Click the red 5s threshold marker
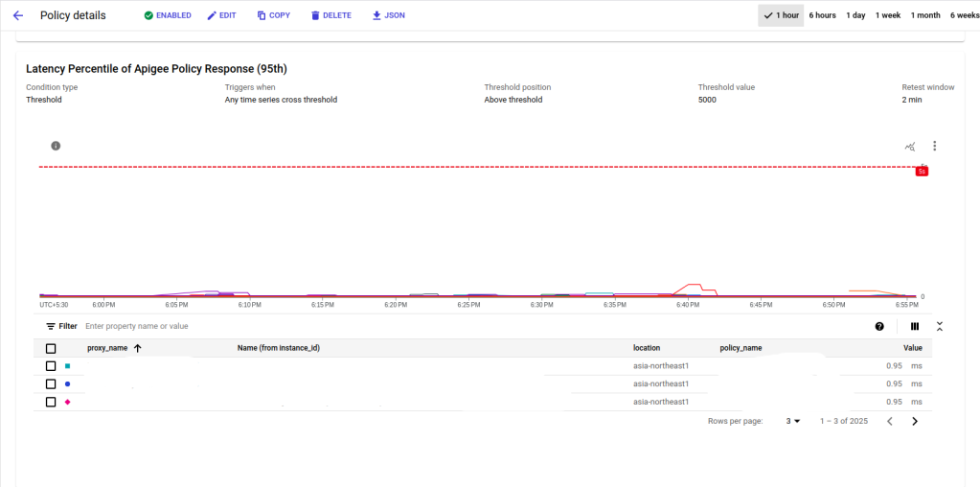This screenshot has height=487, width=980. (922, 172)
